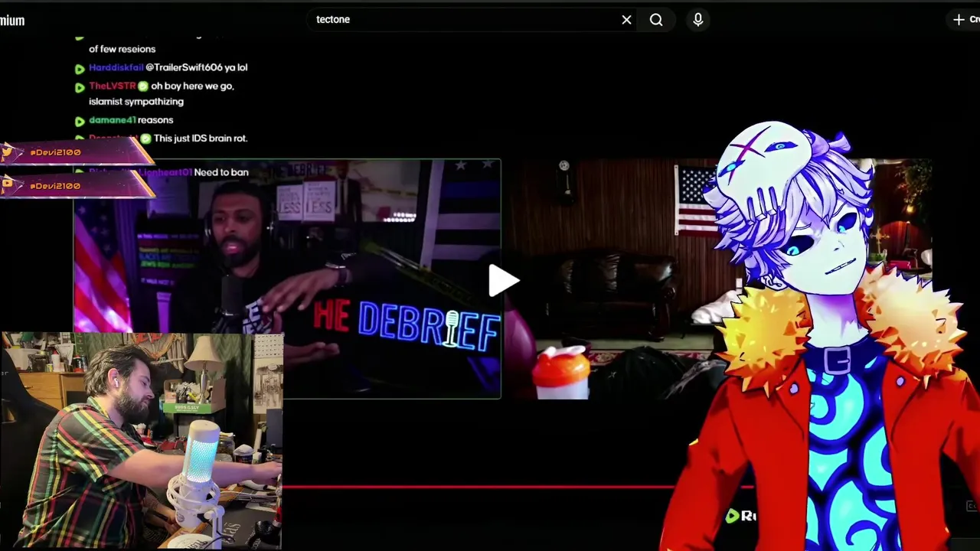Viewport: 980px width, 551px height.
Task: Open username damane41 in chat
Action: tap(112, 120)
